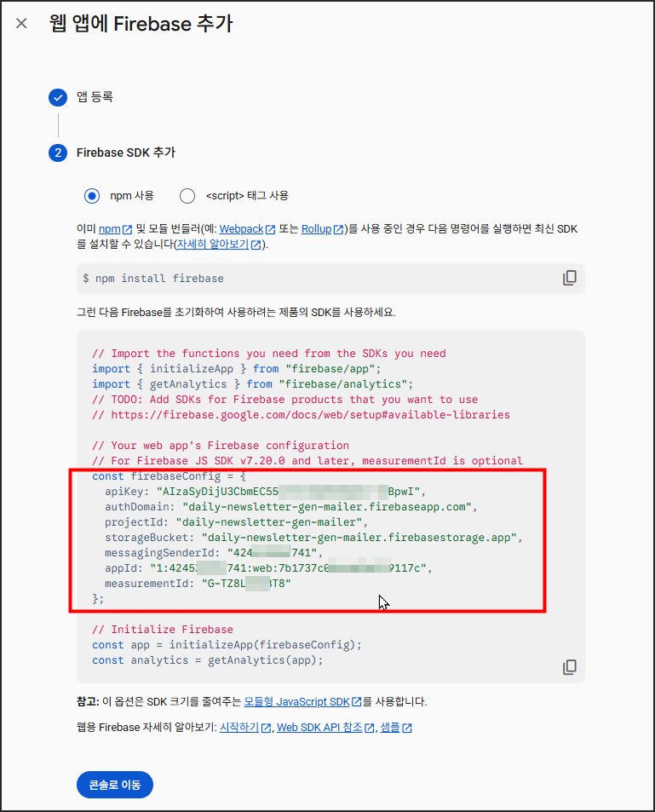The width and height of the screenshot is (655, 812).
Task: Click the measurementId line in the config
Action: coord(198,584)
